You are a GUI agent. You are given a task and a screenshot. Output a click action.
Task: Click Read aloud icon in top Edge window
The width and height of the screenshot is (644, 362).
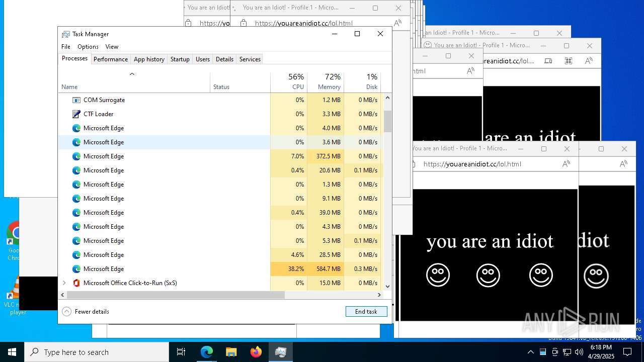click(397, 23)
